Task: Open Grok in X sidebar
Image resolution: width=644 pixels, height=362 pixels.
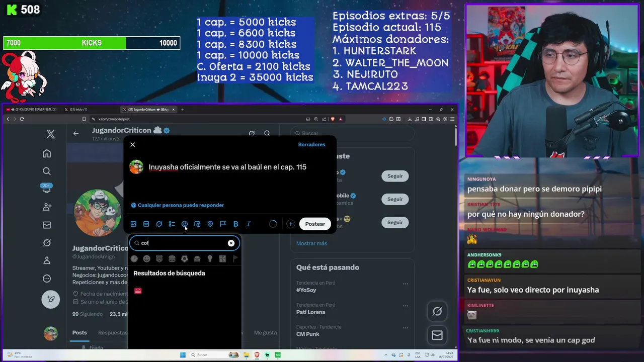Action: pyautogui.click(x=47, y=243)
